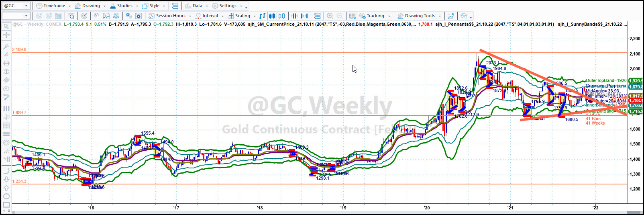Click the increase bar spacing icon

tap(304, 16)
